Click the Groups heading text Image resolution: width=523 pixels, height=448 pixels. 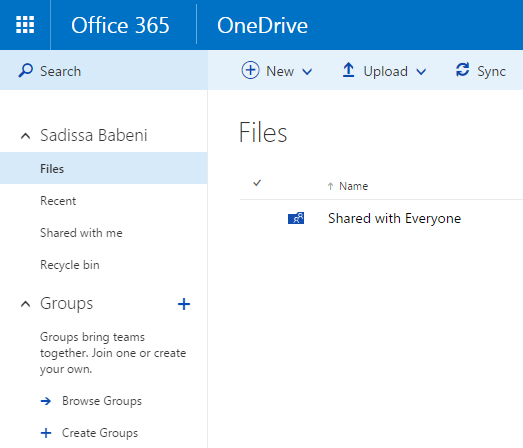coord(66,304)
